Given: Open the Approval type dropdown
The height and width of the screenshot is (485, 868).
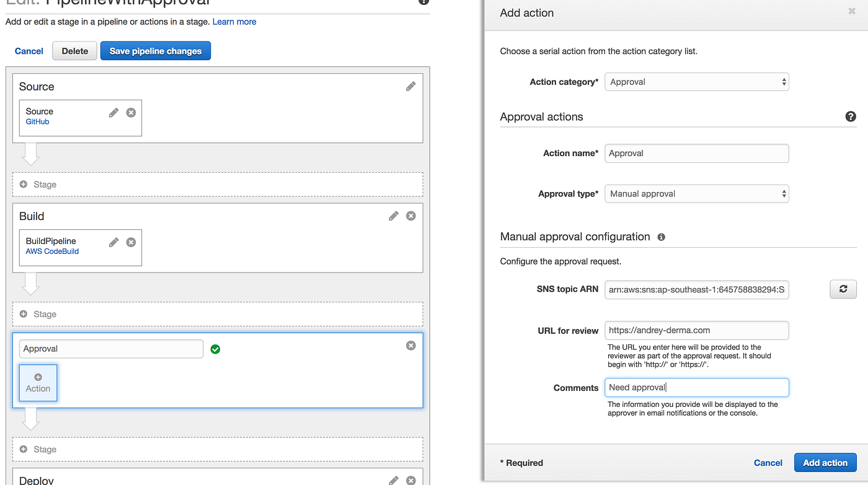Looking at the screenshot, I should 696,193.
